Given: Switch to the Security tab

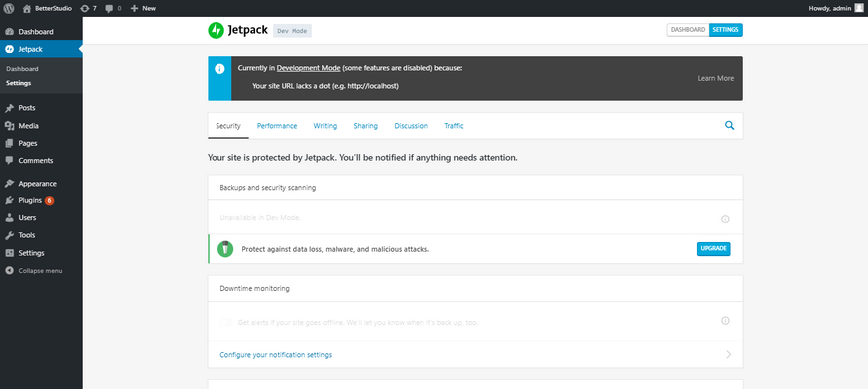Looking at the screenshot, I should (228, 126).
